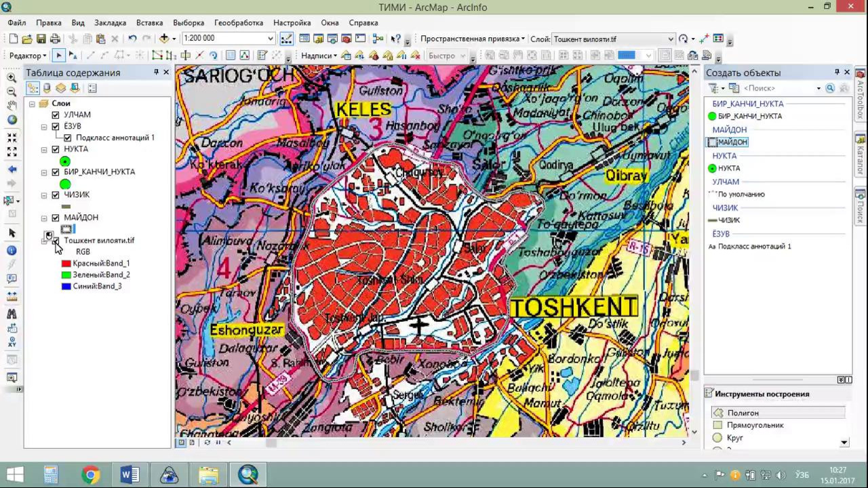
Task: Toggle the МАЙДОН layer checkbox
Action: (x=56, y=218)
